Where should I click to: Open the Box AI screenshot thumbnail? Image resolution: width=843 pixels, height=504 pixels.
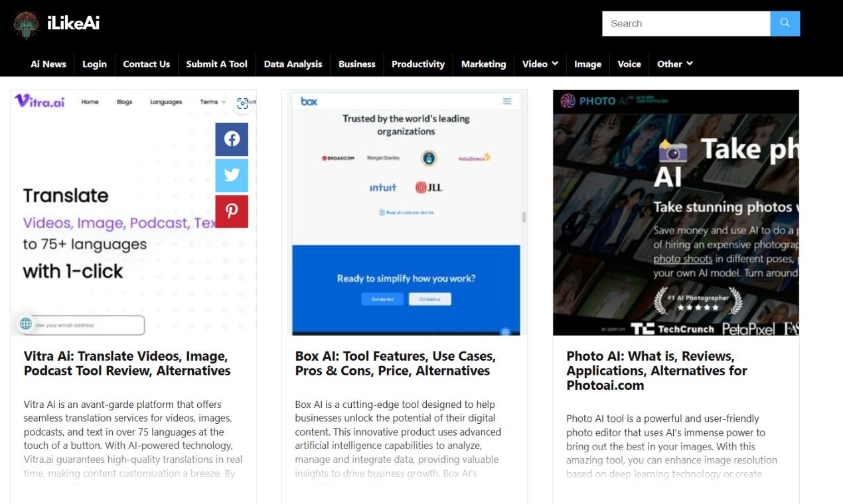point(405,212)
